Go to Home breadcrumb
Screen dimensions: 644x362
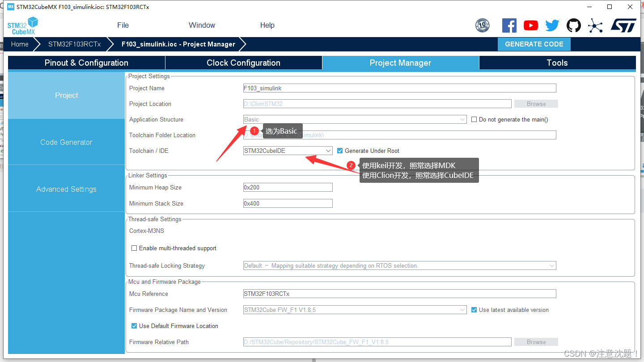pyautogui.click(x=20, y=44)
